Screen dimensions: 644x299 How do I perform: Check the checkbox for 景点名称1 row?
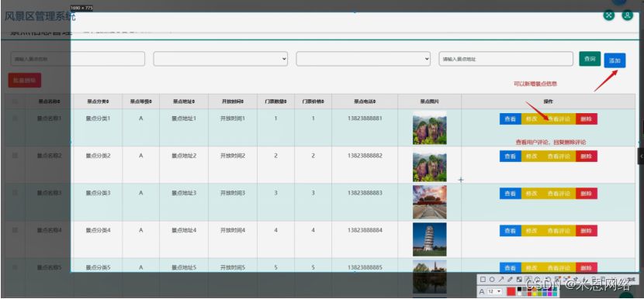[x=15, y=118]
